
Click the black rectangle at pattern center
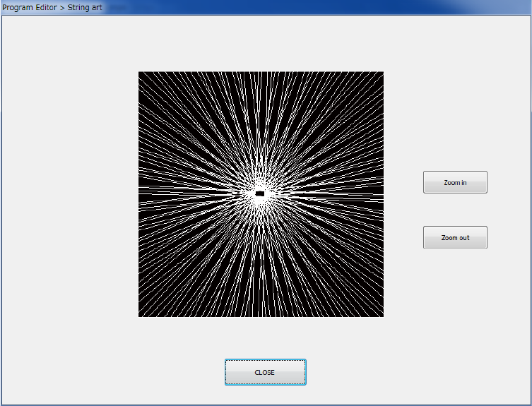coord(260,193)
